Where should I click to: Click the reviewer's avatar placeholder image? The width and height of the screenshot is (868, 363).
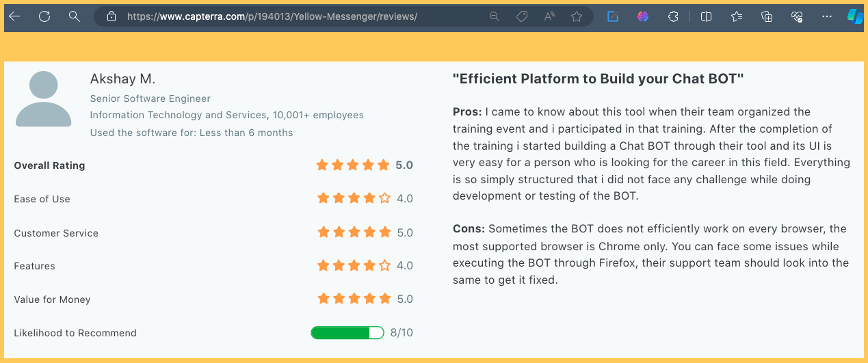[43, 99]
